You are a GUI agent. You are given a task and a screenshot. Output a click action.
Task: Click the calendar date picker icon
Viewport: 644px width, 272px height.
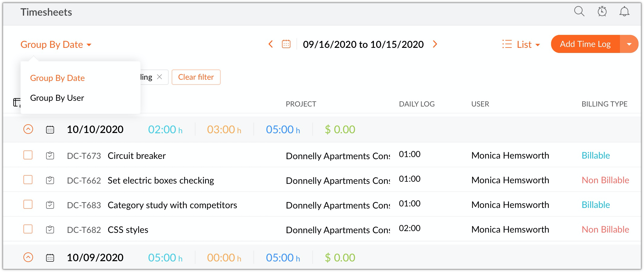pyautogui.click(x=286, y=44)
